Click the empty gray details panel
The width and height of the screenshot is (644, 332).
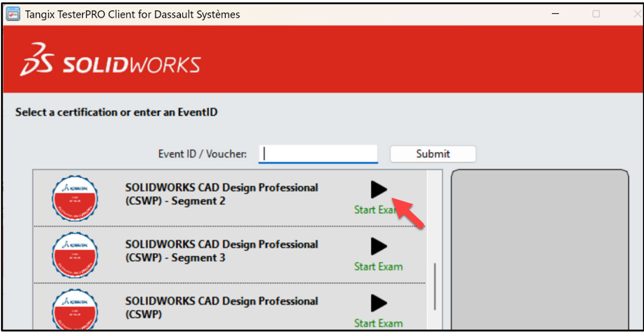click(x=539, y=250)
